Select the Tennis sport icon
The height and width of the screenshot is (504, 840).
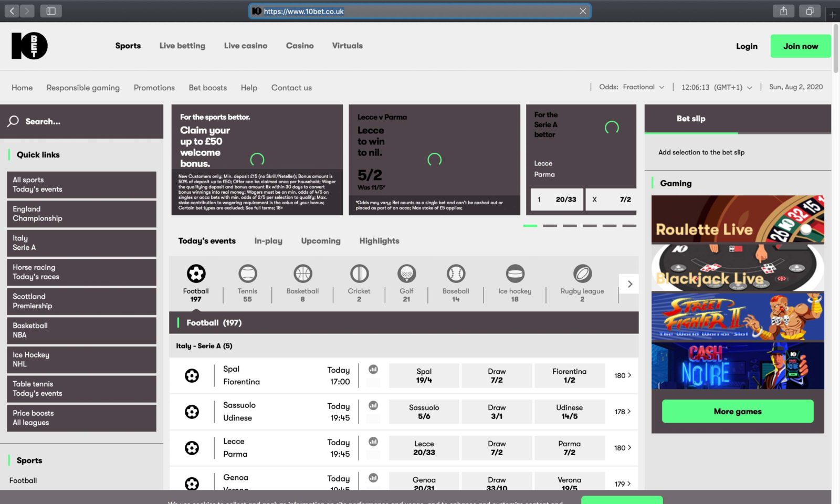pyautogui.click(x=247, y=279)
